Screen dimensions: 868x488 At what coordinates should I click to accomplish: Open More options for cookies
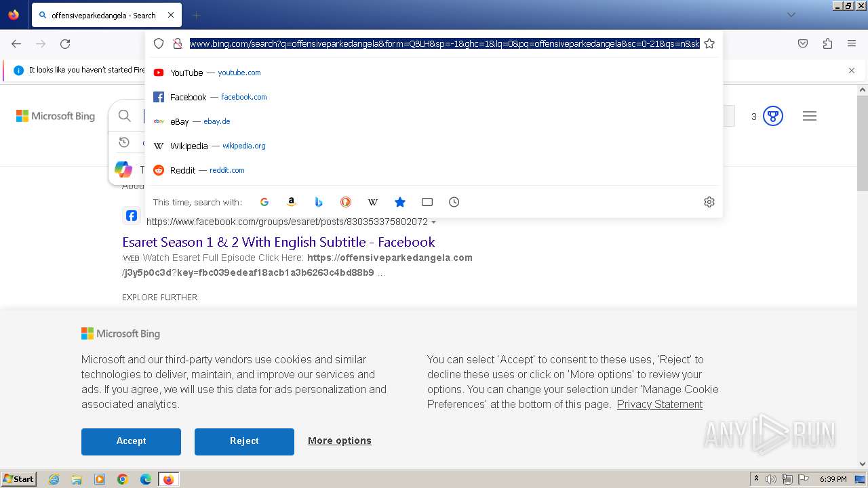coord(340,441)
